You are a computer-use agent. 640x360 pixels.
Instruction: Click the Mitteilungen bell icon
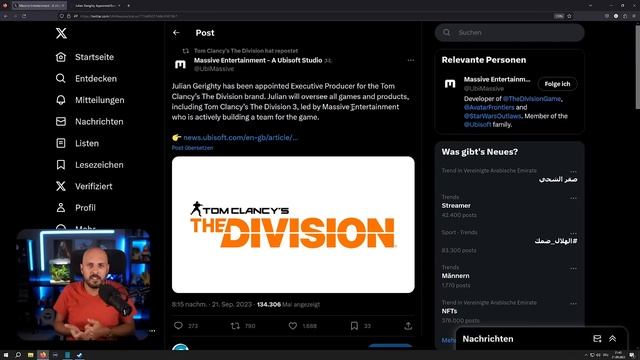(61, 100)
